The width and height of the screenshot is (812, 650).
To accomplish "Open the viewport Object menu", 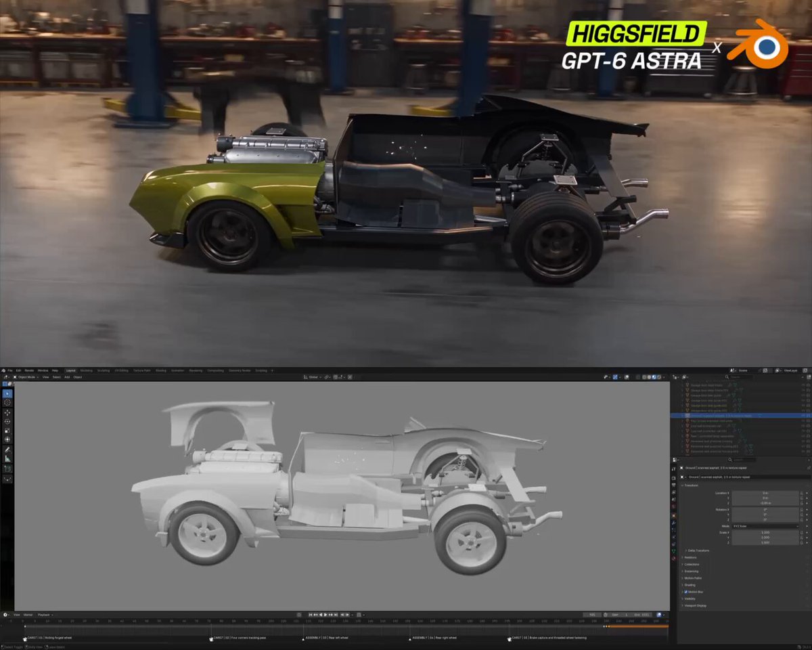I will click(x=78, y=377).
